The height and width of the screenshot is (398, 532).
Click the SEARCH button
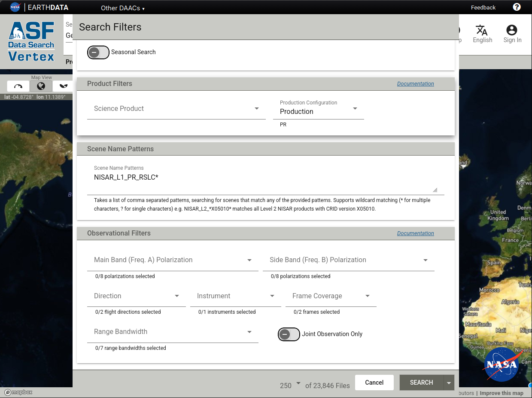pyautogui.click(x=421, y=383)
